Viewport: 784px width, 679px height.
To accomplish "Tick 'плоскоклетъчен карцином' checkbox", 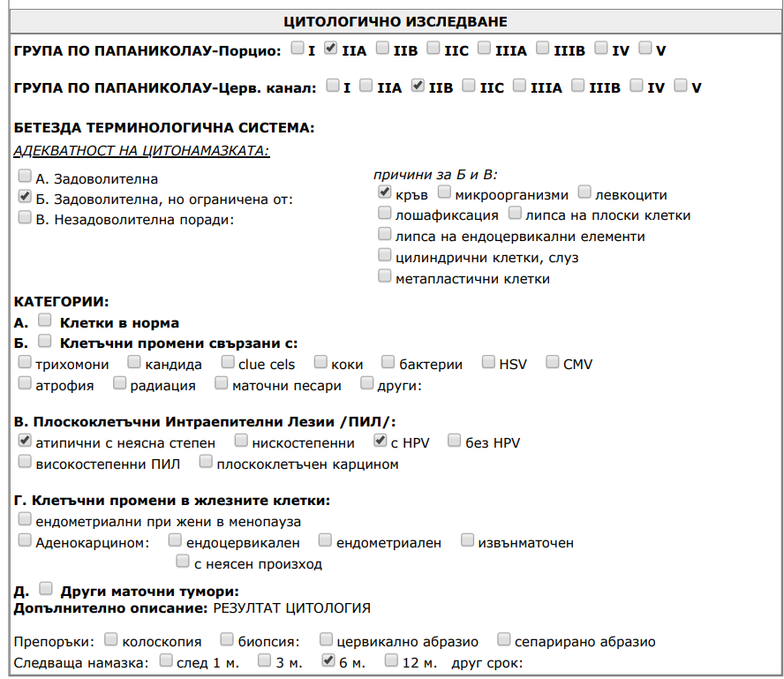I will (x=206, y=462).
